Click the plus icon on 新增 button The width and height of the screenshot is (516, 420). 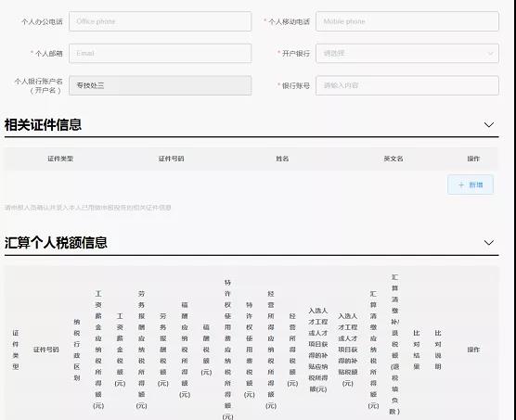461,185
